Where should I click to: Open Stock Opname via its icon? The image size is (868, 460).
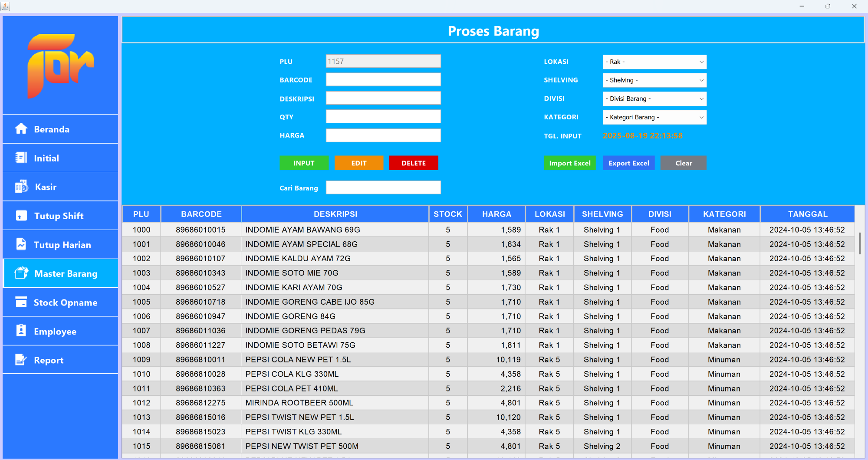[21, 302]
